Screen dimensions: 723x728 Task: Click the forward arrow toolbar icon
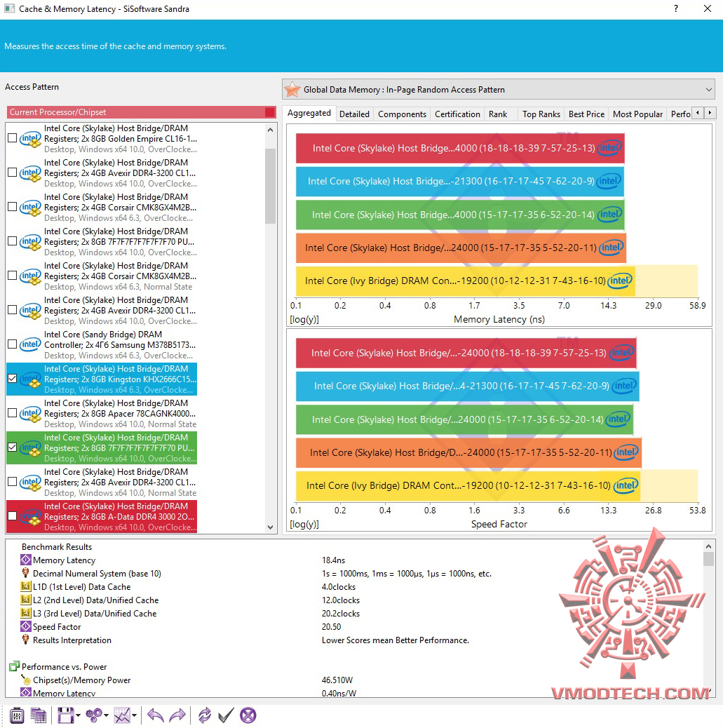(x=177, y=715)
